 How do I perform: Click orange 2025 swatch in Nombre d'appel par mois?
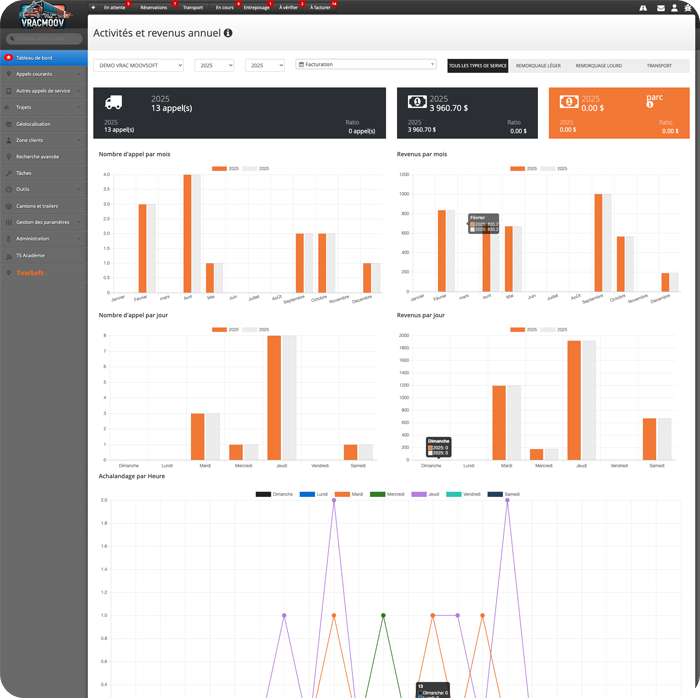[219, 168]
